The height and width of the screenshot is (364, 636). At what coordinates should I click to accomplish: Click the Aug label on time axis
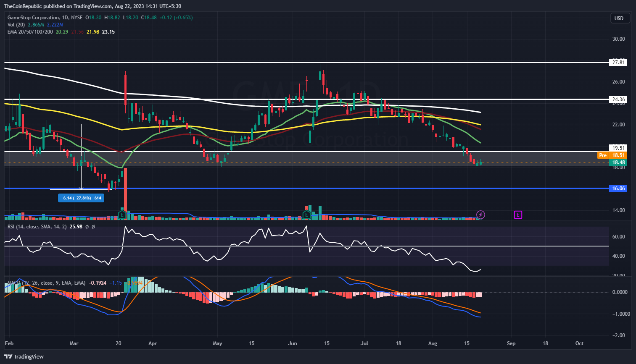point(433,343)
